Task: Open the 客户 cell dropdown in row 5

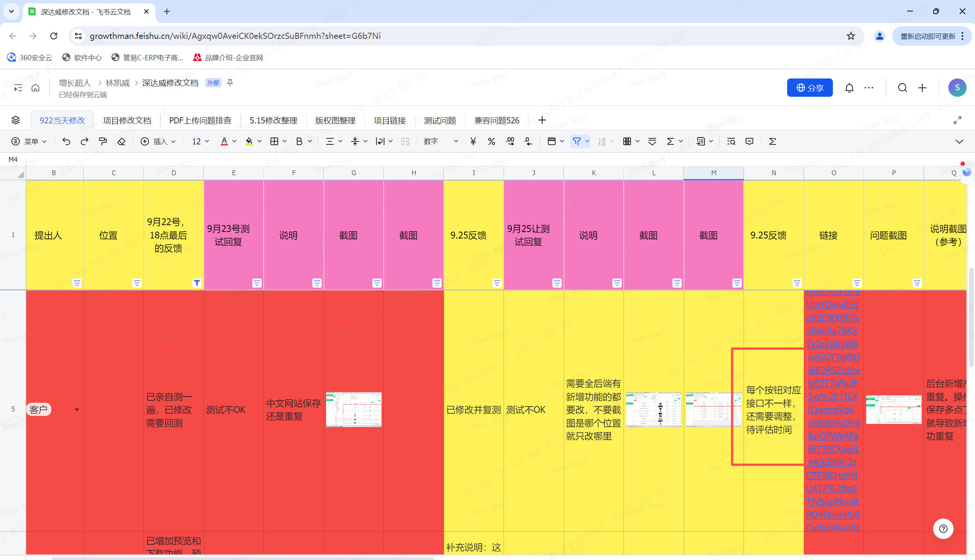Action: tap(77, 409)
